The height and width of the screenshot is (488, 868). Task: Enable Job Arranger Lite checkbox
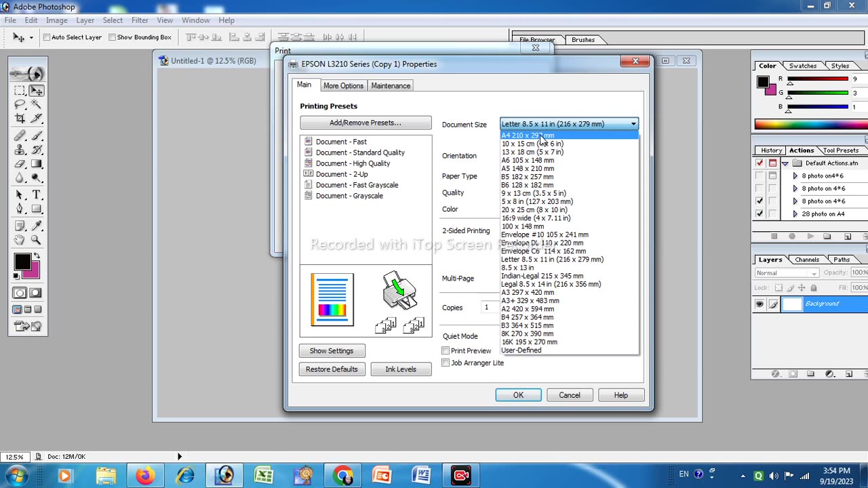pyautogui.click(x=446, y=363)
